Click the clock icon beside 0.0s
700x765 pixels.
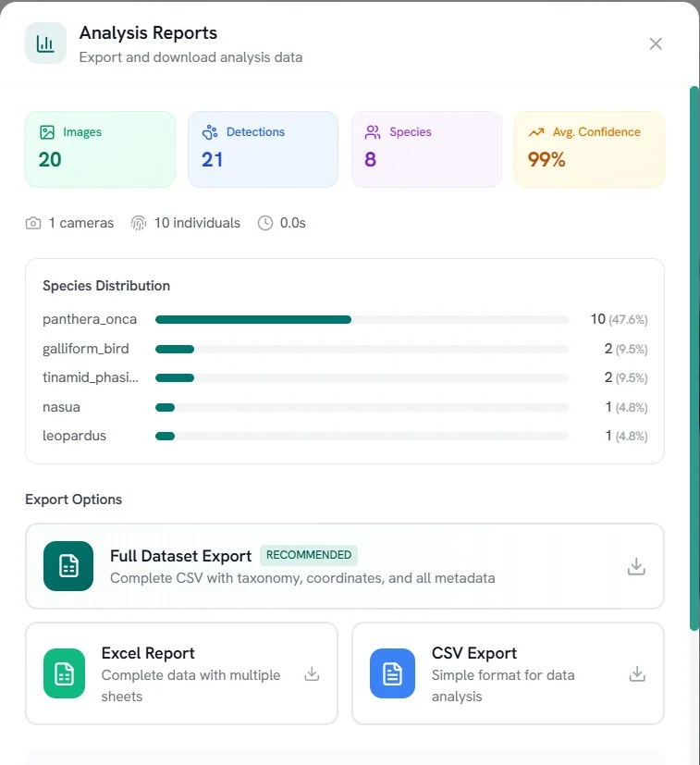pyautogui.click(x=265, y=223)
